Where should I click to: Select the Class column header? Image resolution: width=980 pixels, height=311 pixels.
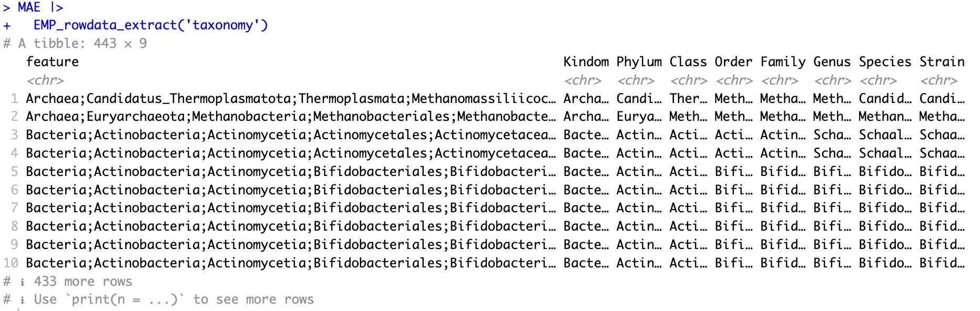coord(688,62)
